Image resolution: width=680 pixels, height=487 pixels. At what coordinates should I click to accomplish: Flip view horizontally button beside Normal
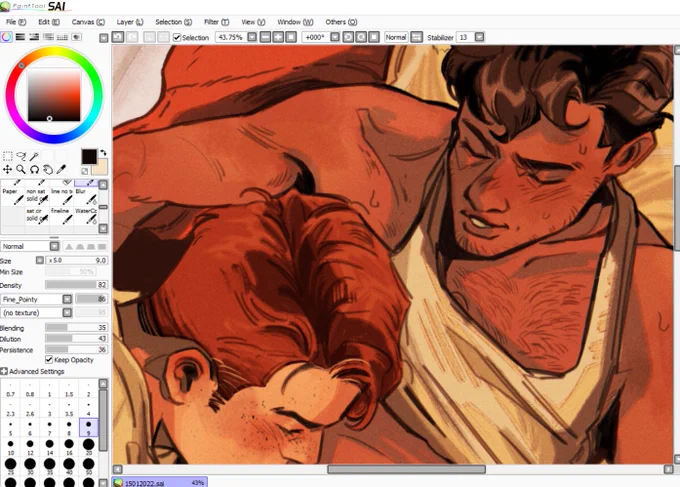[416, 37]
